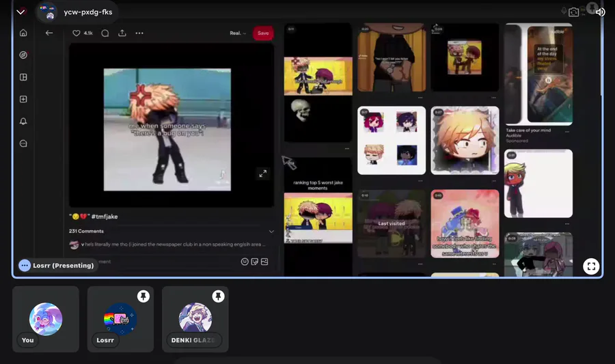The height and width of the screenshot is (364, 615).
Task: Click the muted microphone indicator at top right
Action: point(564,11)
